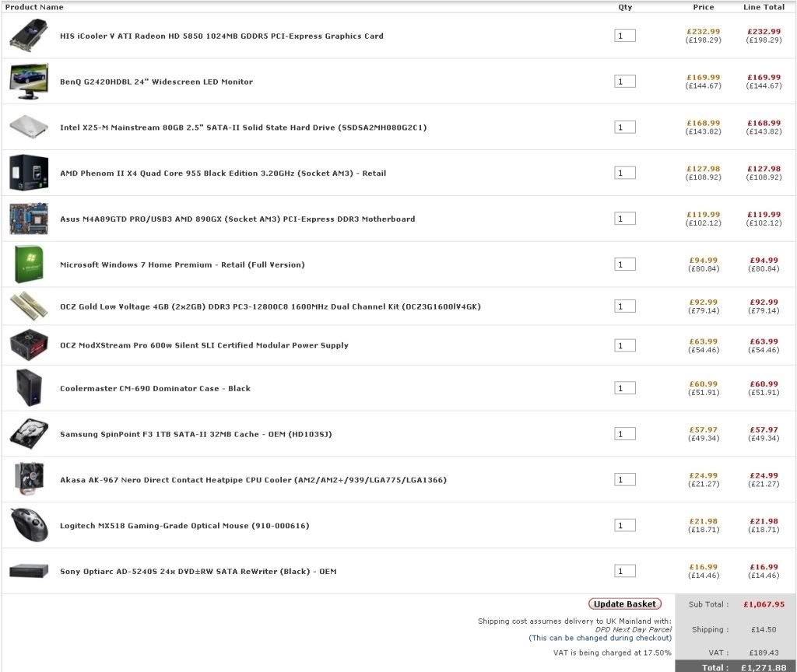Click the OCZ ModXStream quantity box
The image size is (797, 672).
pyautogui.click(x=625, y=345)
